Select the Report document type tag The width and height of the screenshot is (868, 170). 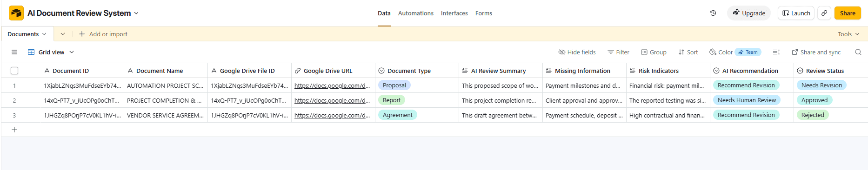pos(392,100)
